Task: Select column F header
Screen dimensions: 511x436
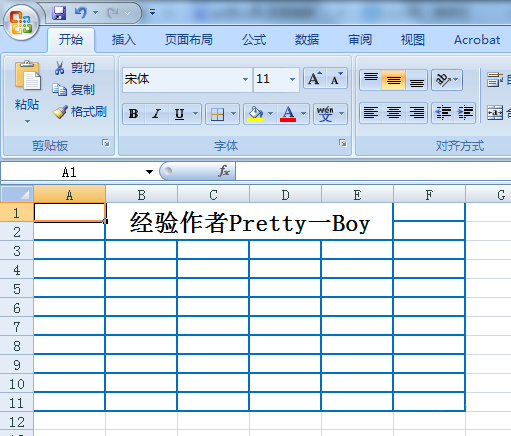Action: [x=429, y=195]
